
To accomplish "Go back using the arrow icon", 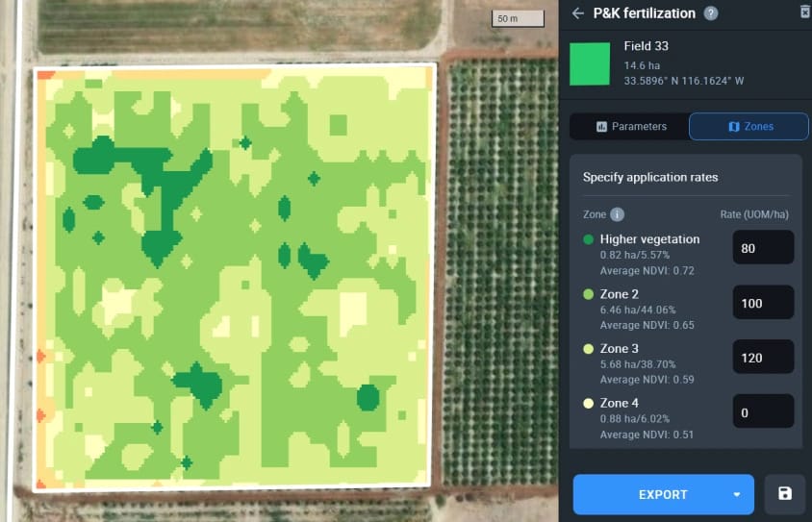I will click(578, 13).
